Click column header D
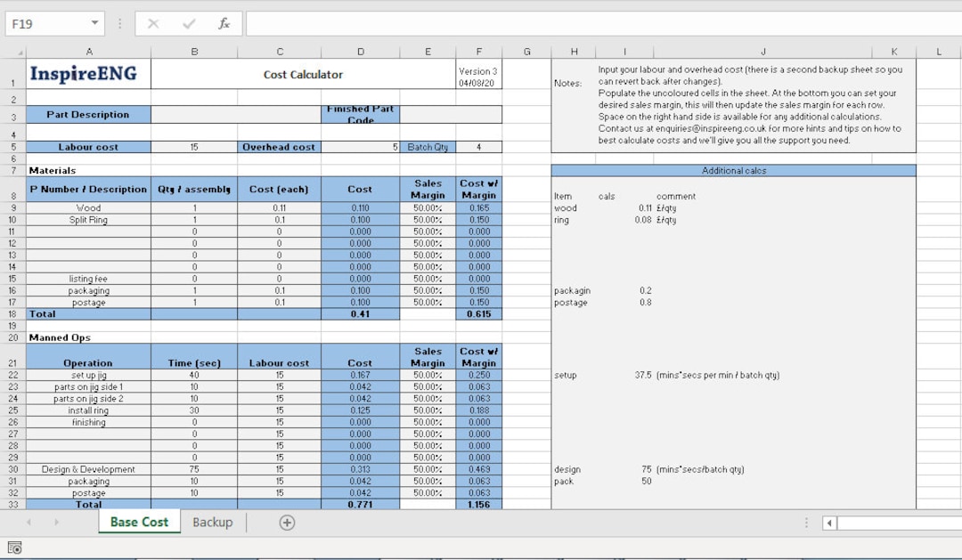The height and width of the screenshot is (560, 962). coord(360,51)
